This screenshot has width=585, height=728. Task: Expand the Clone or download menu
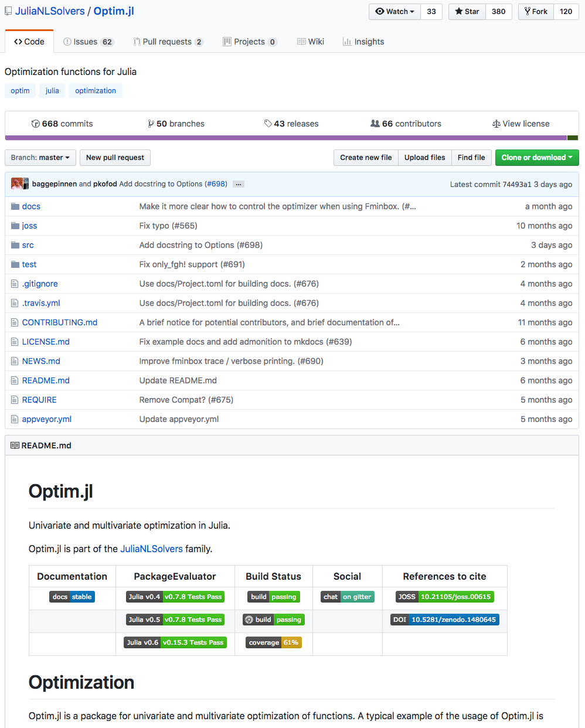tap(536, 158)
